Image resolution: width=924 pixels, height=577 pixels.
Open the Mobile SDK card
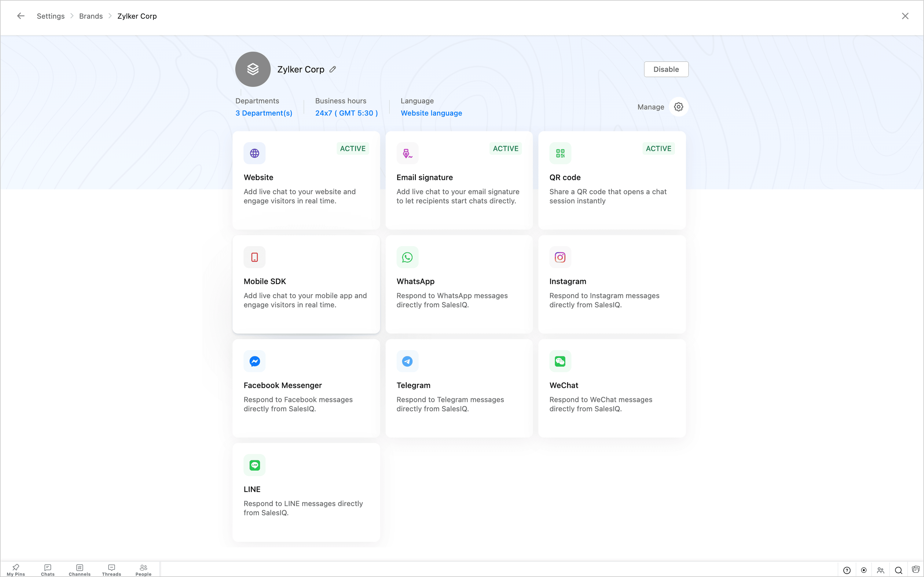(306, 284)
